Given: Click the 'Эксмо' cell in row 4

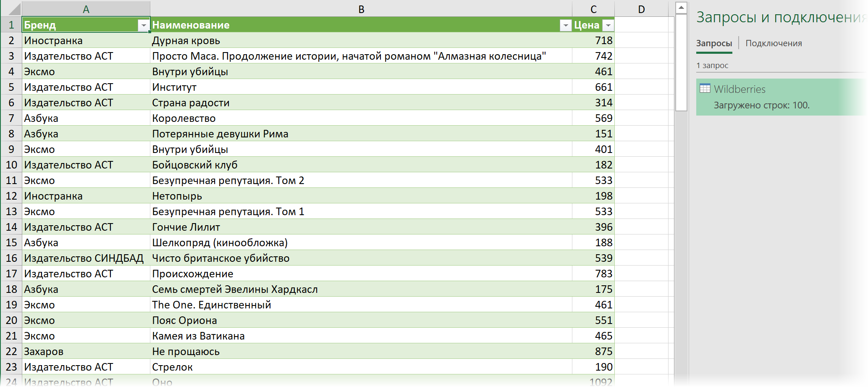Looking at the screenshot, I should click(86, 71).
